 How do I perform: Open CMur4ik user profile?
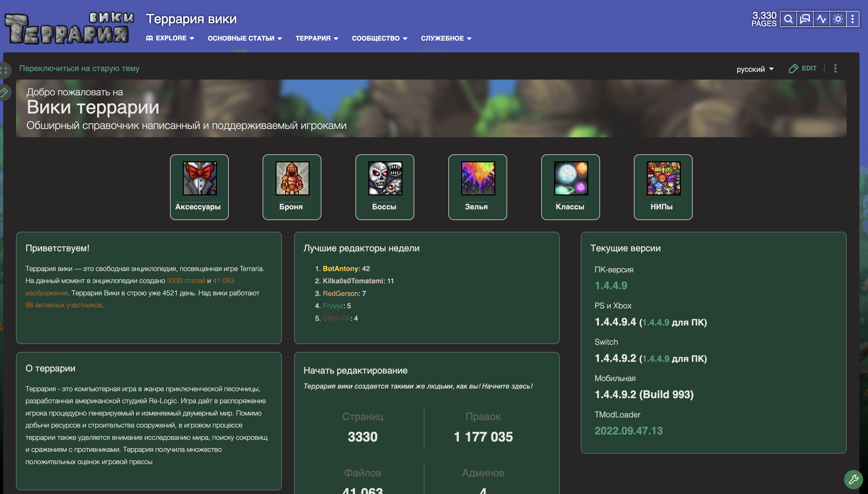click(x=336, y=318)
